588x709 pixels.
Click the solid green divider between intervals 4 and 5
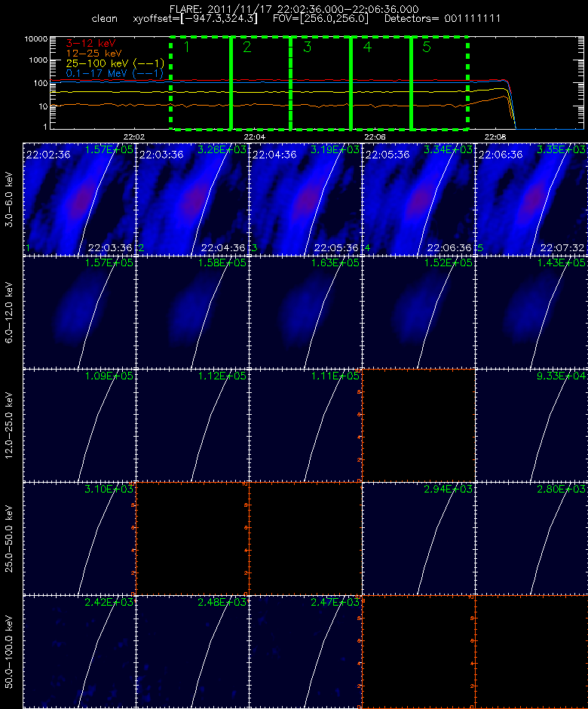412,83
